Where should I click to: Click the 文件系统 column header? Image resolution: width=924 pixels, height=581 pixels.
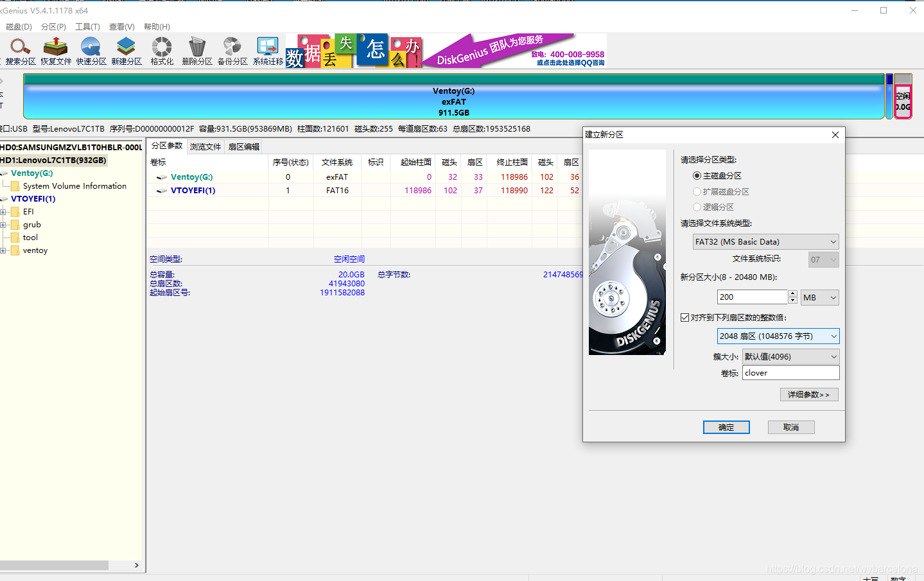(337, 162)
